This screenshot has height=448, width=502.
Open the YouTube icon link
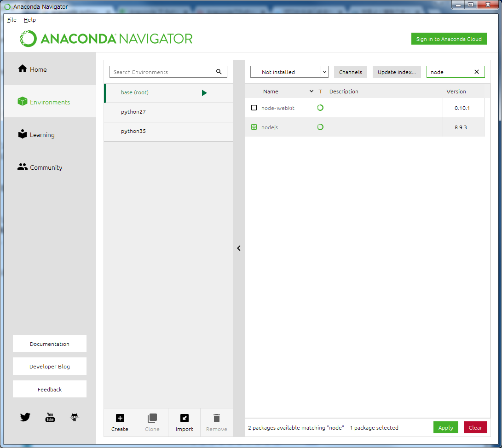[50, 417]
